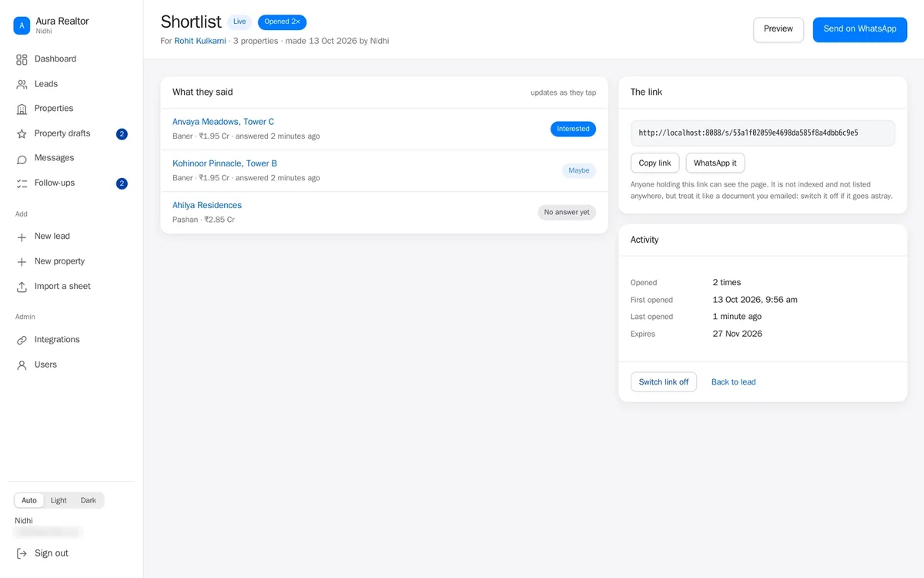924x578 pixels.
Task: Click the Leads people icon
Action: [x=22, y=84]
